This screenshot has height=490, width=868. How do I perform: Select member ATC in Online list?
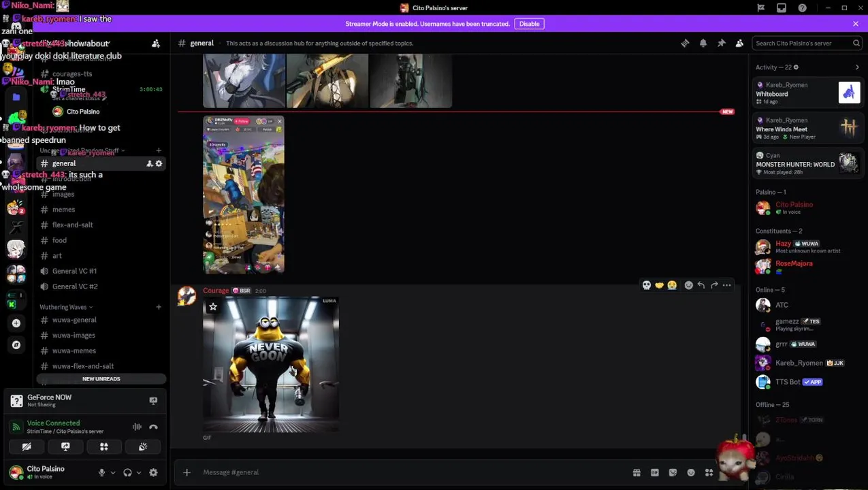tap(808, 305)
